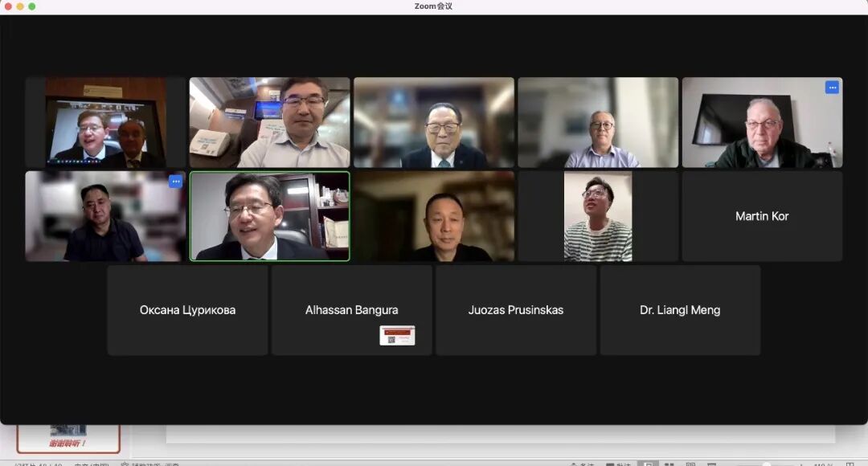
Task: Select the Dr. Liangl Meng participant tile
Action: coord(679,310)
